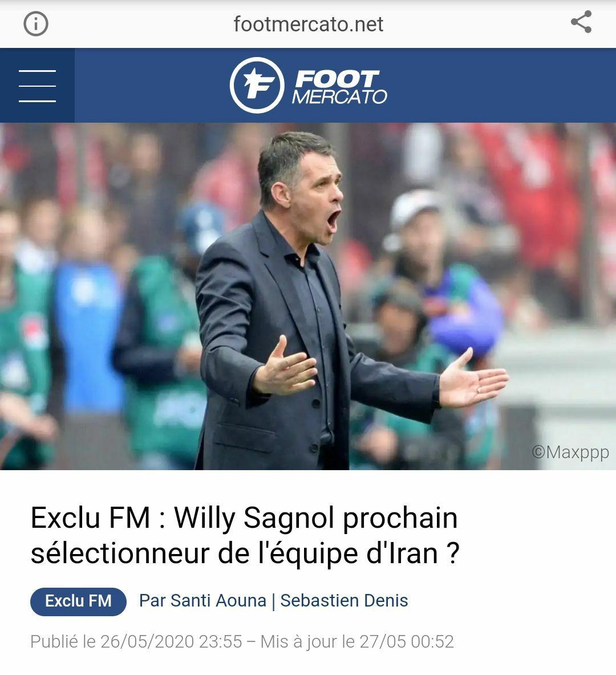
Task: Click the top bar of the hamburger icon
Action: [x=38, y=71]
